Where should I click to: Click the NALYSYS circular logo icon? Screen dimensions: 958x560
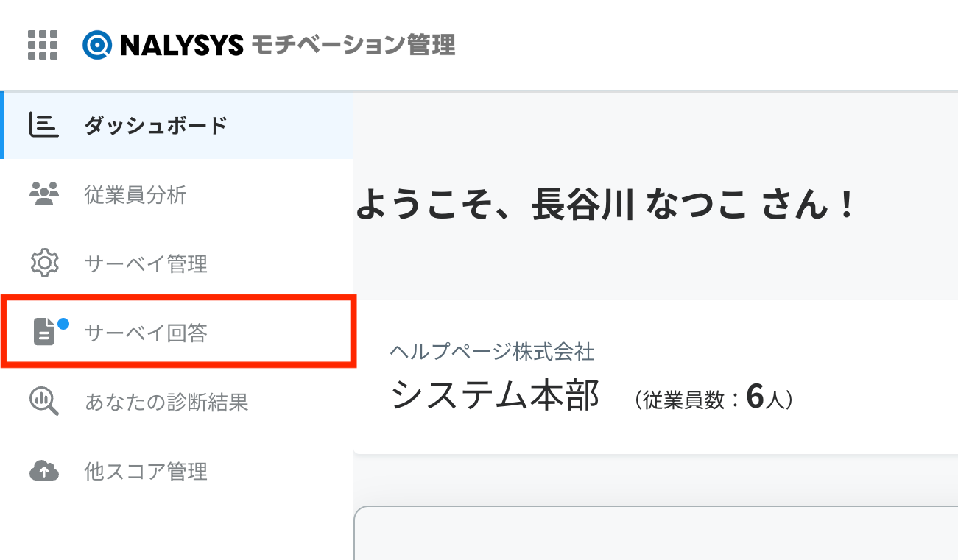(96, 45)
